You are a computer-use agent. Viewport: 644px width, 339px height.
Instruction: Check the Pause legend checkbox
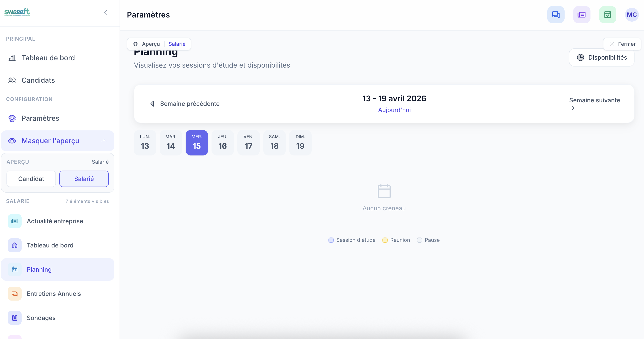(420, 240)
